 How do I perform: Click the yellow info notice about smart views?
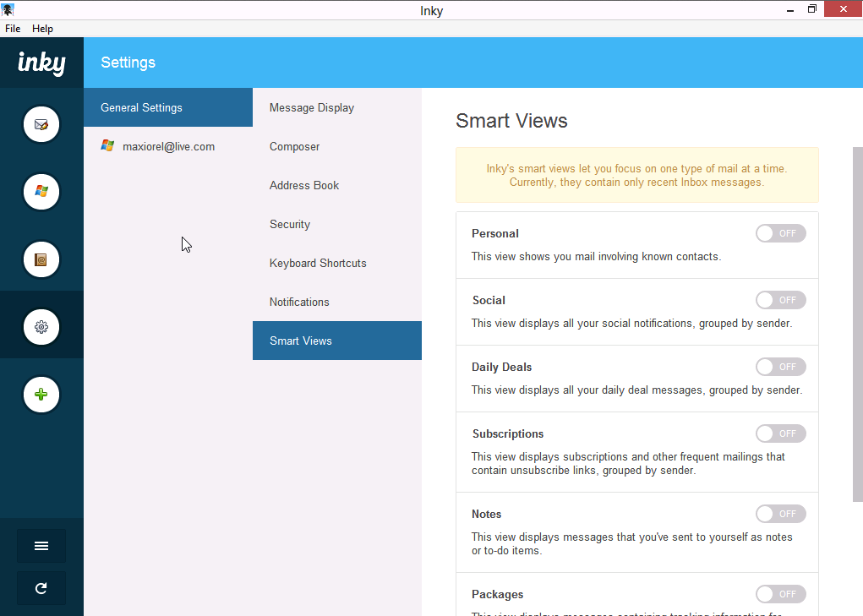(x=636, y=175)
